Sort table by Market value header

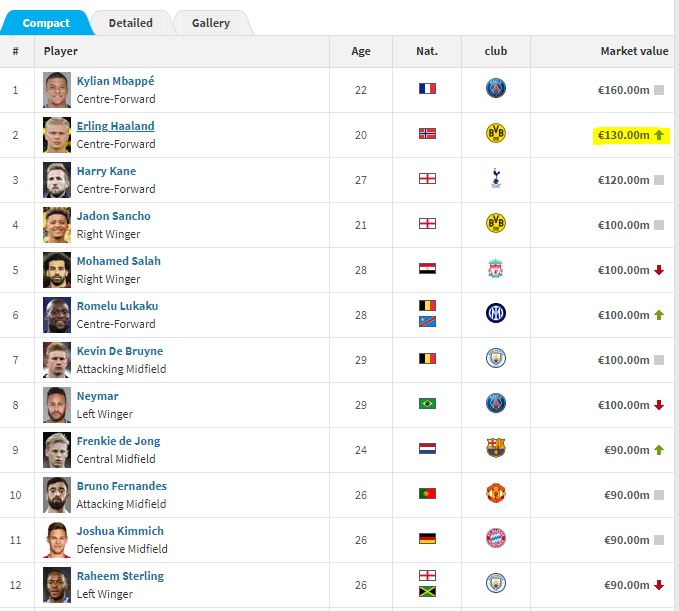[x=634, y=51]
